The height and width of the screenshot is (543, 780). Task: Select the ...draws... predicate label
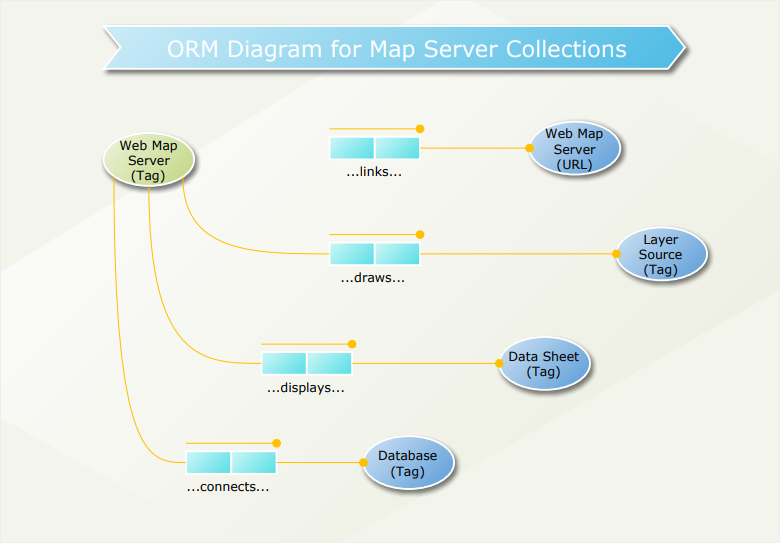tap(373, 278)
